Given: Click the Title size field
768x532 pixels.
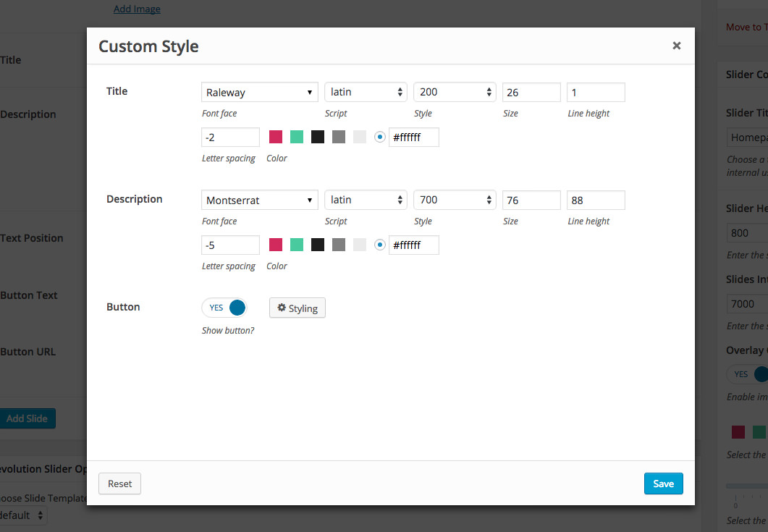Looking at the screenshot, I should tap(531, 92).
